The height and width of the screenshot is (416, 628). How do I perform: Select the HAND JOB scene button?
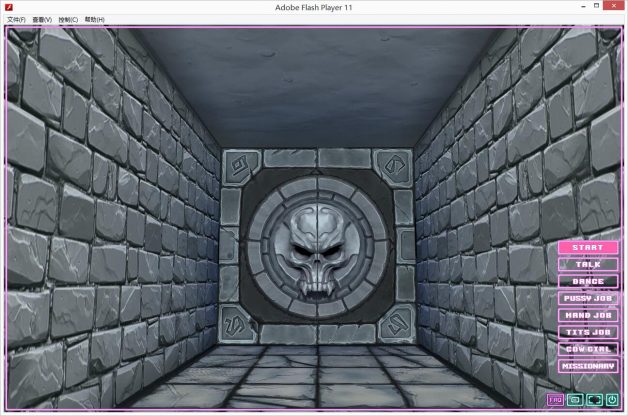coord(588,315)
